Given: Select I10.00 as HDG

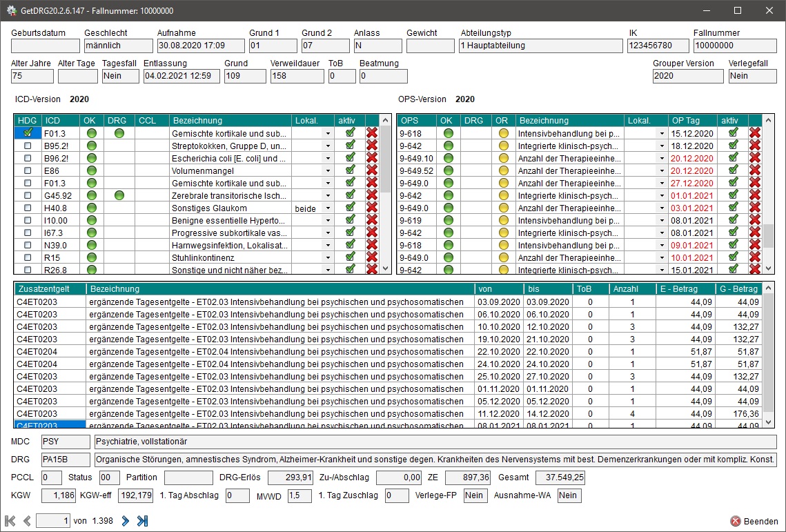Looking at the screenshot, I should pyautogui.click(x=28, y=220).
